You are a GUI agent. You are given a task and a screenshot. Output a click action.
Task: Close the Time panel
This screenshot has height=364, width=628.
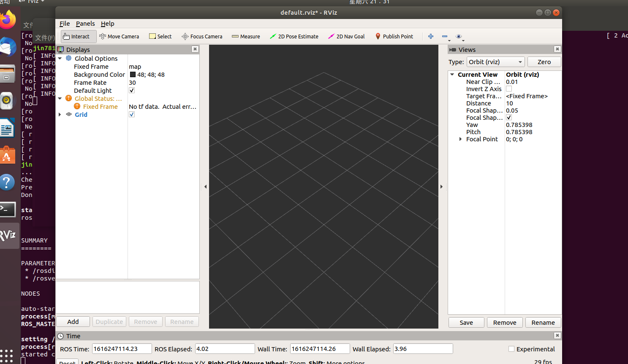coord(557,335)
